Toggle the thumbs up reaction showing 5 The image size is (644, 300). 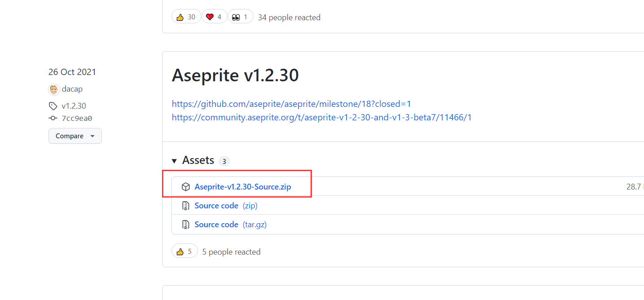tap(184, 251)
